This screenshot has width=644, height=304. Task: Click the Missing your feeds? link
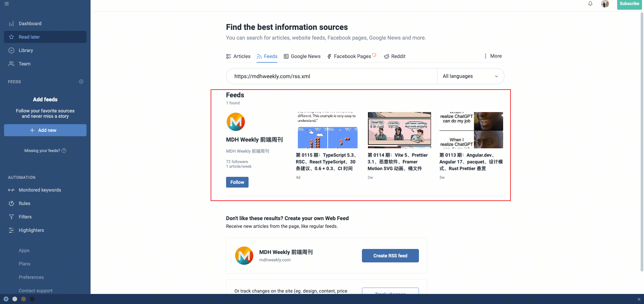[x=42, y=151]
